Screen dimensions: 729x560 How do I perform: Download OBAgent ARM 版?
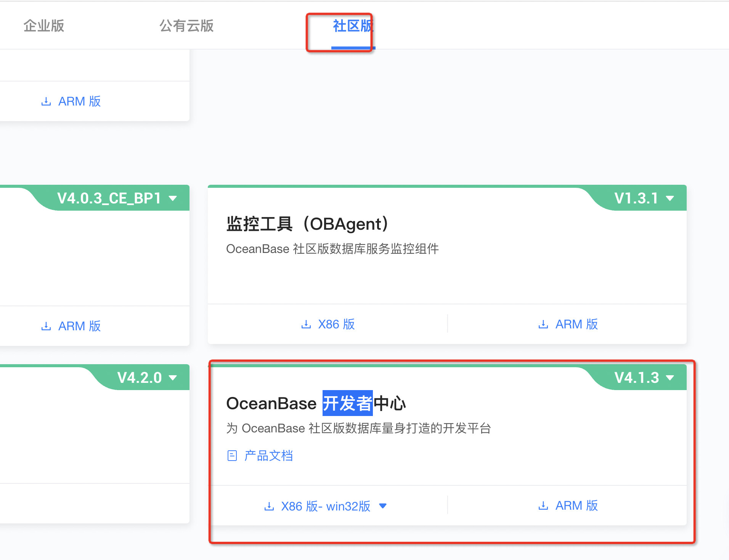click(568, 324)
